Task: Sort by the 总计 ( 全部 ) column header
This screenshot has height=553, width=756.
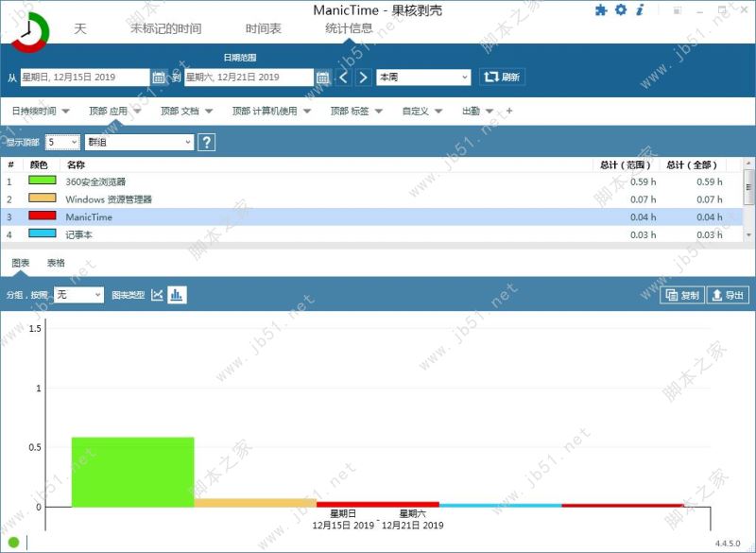Action: pyautogui.click(x=692, y=164)
